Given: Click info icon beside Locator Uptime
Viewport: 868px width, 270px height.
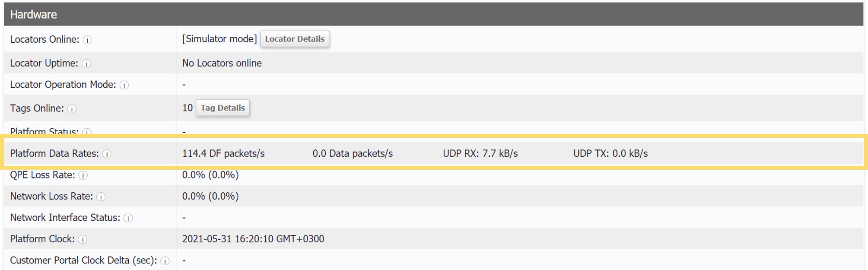Looking at the screenshot, I should click(86, 64).
